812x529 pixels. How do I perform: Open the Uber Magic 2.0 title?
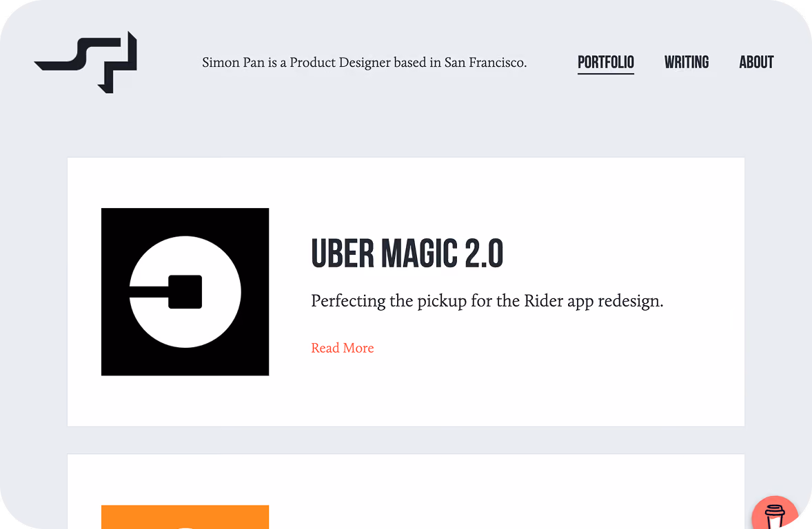[407, 253]
